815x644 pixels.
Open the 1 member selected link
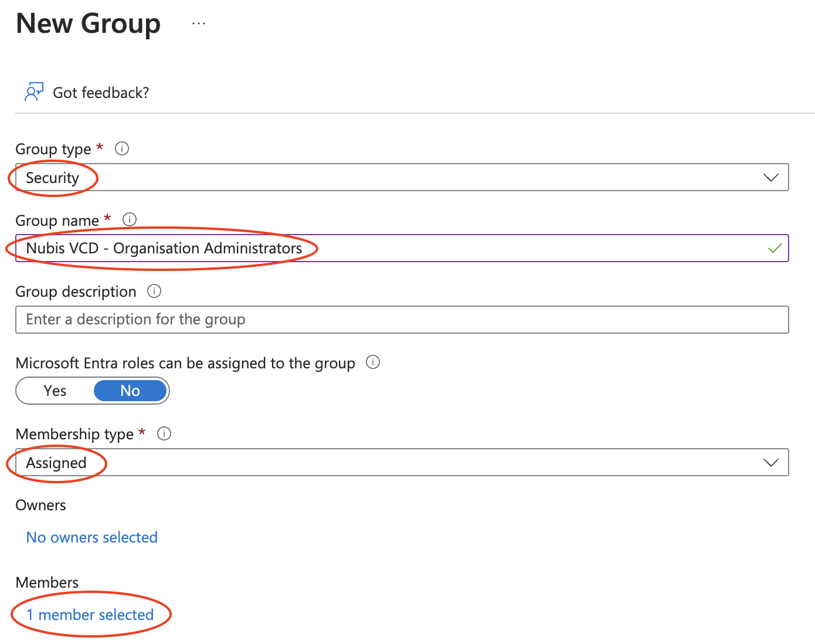click(90, 615)
